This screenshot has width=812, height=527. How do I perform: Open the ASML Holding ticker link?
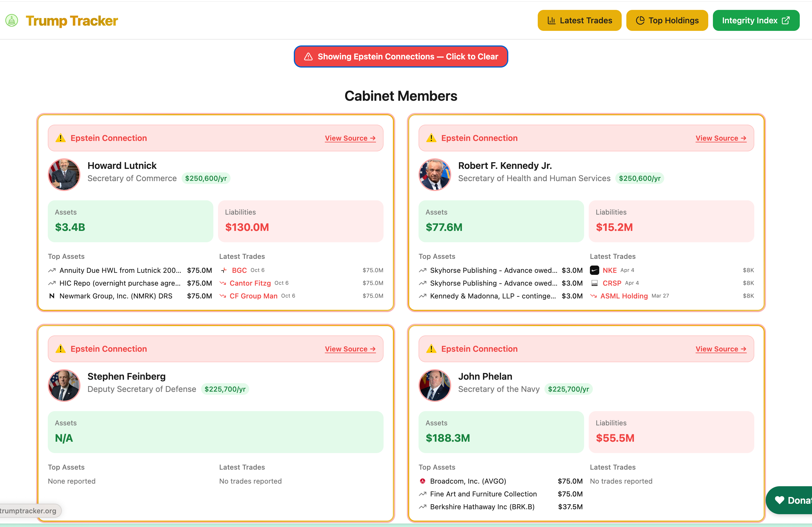point(624,296)
